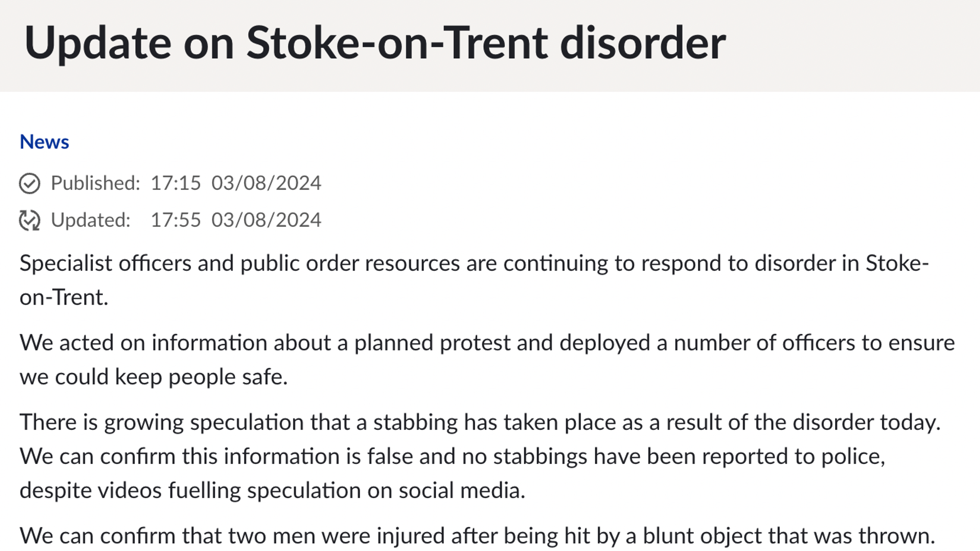Click the 'Updated:' label
Image resolution: width=980 pixels, height=551 pixels.
click(90, 220)
